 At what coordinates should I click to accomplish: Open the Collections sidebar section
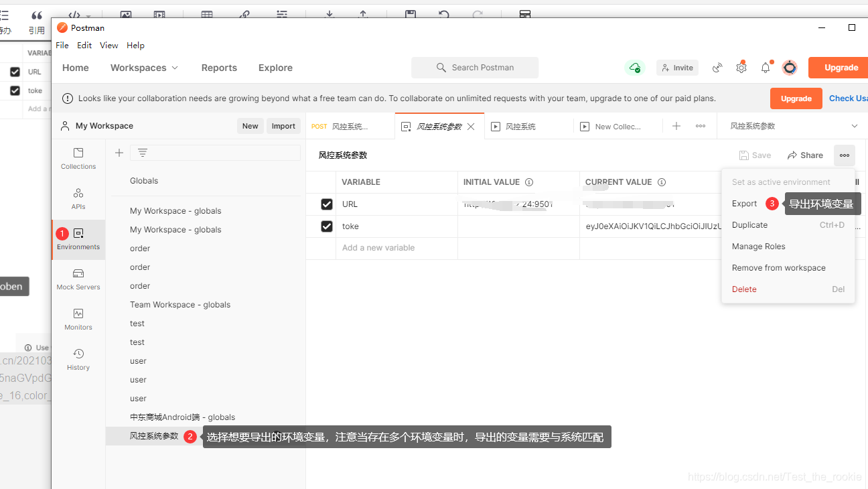78,159
